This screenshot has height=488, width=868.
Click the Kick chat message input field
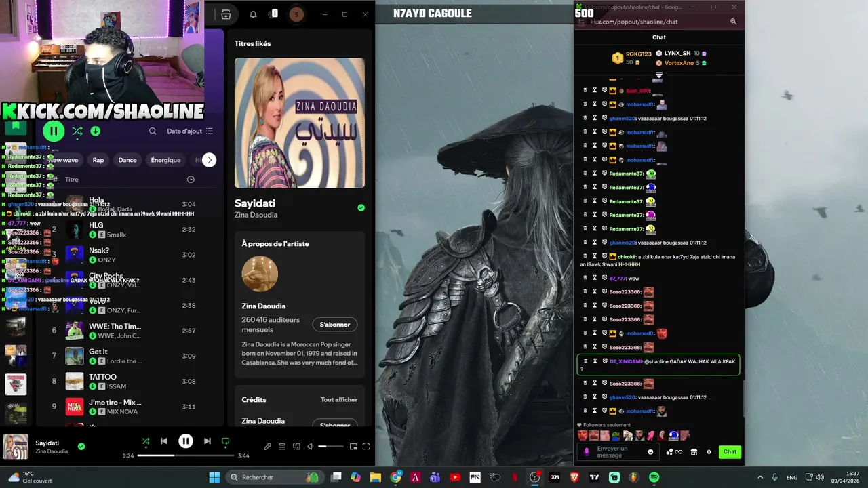pyautogui.click(x=618, y=452)
